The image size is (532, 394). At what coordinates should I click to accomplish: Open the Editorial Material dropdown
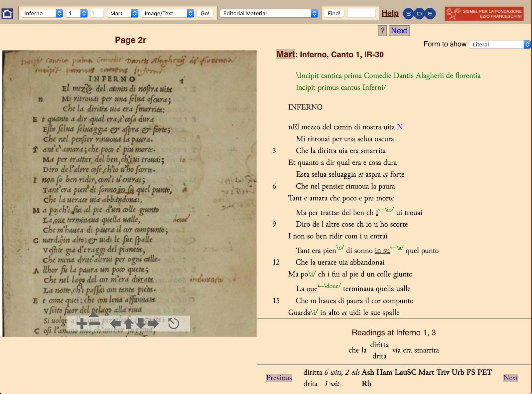269,13
